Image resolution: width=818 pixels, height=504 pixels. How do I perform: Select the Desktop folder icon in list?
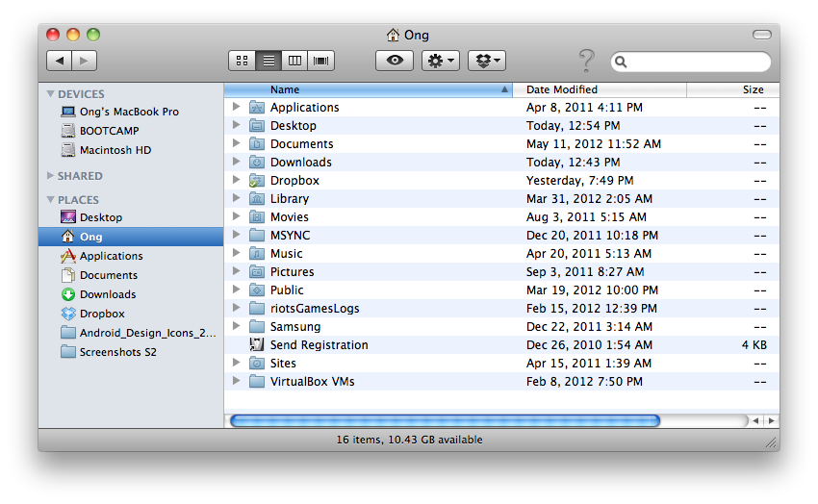click(x=257, y=126)
